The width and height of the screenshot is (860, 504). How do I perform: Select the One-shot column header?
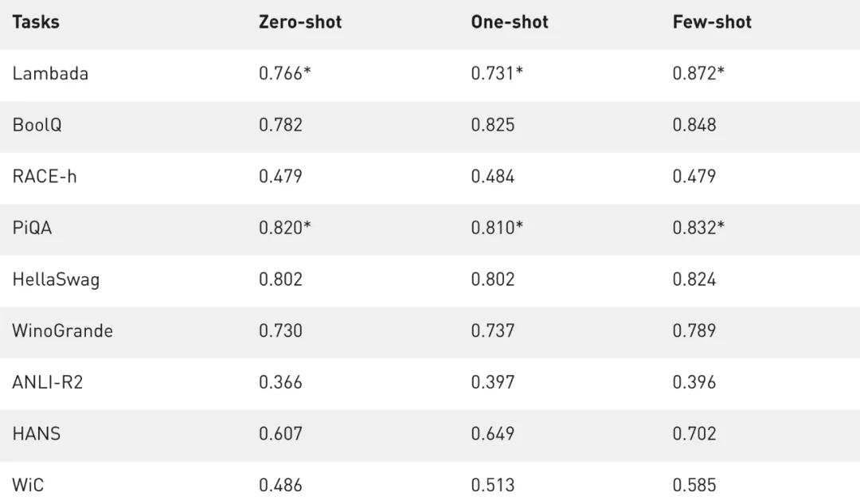[x=510, y=21]
